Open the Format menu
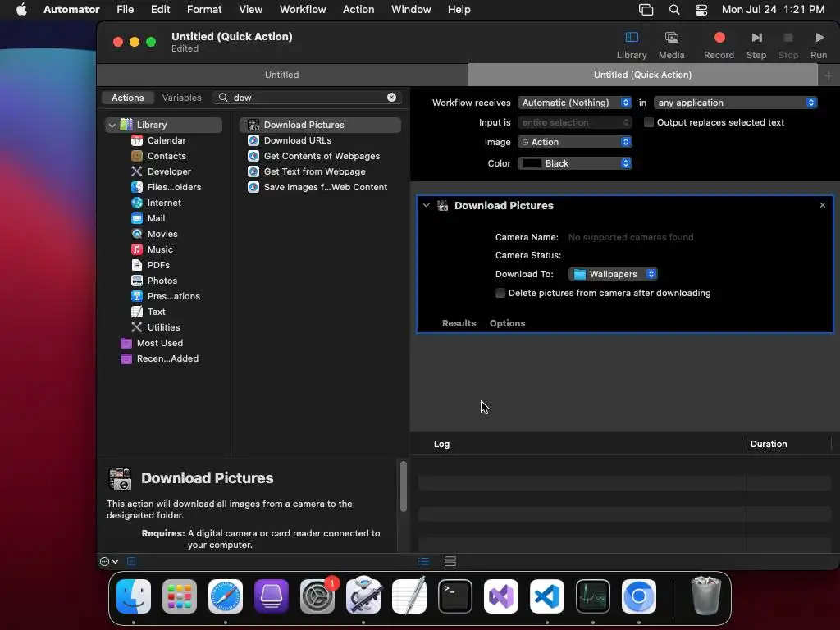This screenshot has height=630, width=840. [204, 10]
